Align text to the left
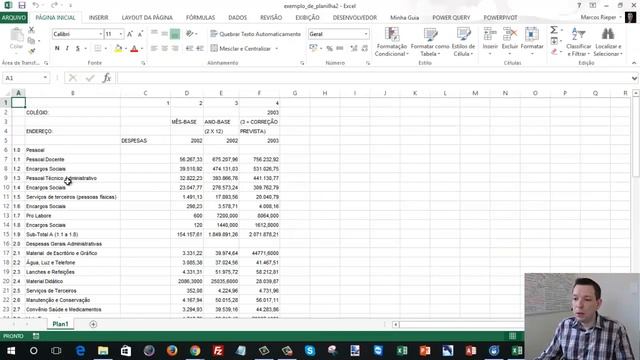 pos(154,48)
